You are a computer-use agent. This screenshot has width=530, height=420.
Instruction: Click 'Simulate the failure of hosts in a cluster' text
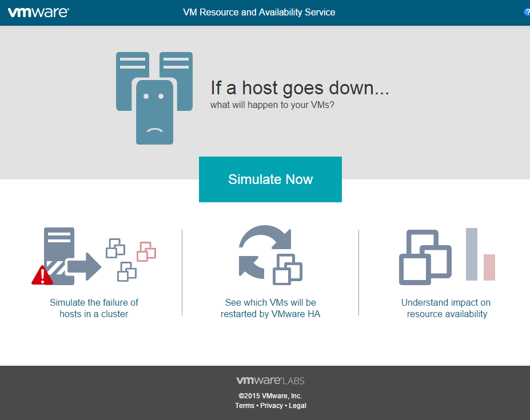point(94,308)
